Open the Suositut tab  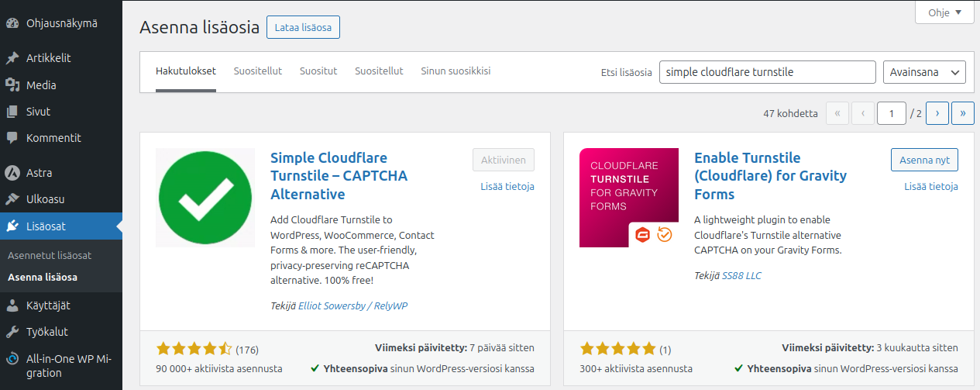[x=318, y=71]
